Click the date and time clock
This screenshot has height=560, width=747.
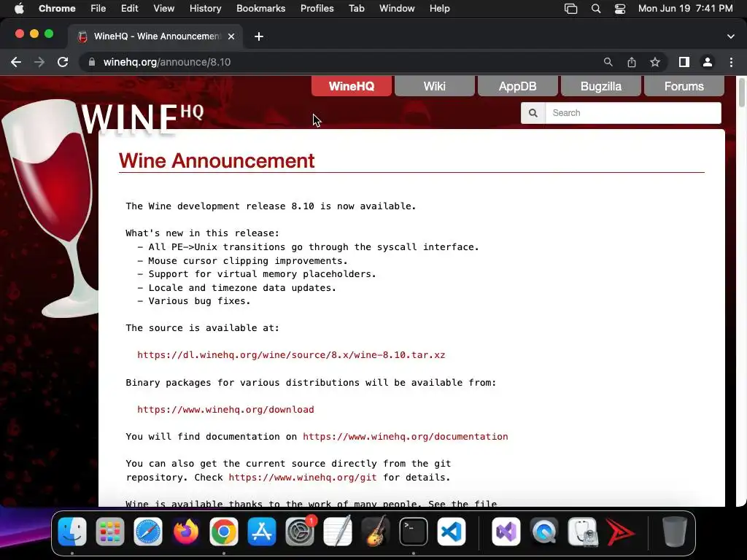[685, 9]
